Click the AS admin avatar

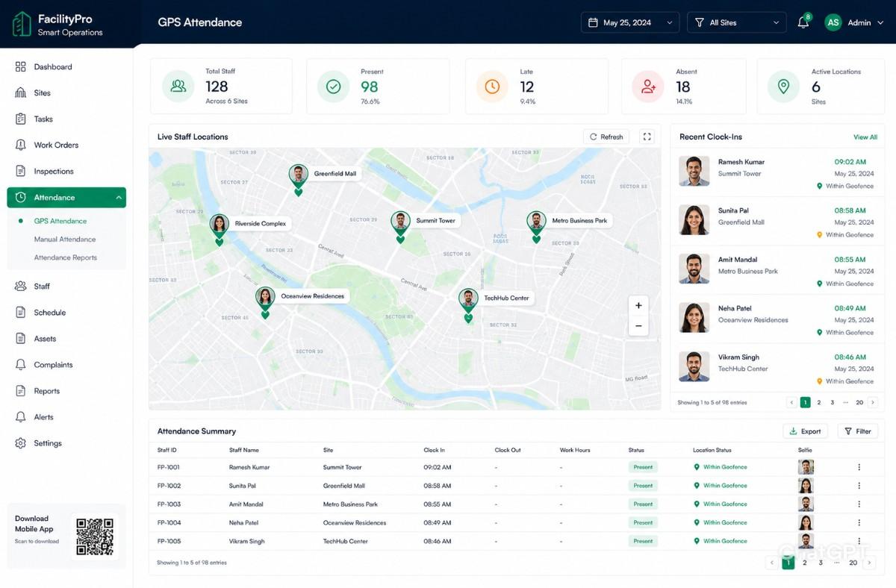pos(833,22)
